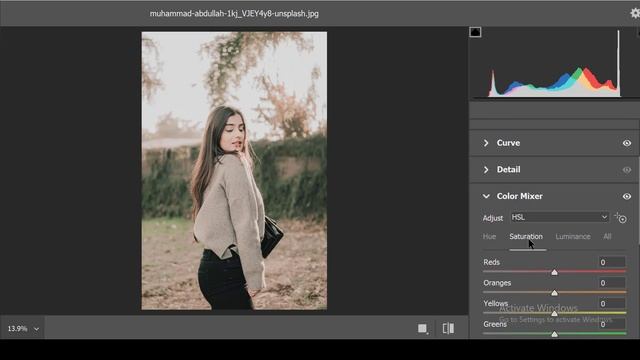Screen dimensions: 640x360
Task: Click the Yellows value input field
Action: (612, 304)
